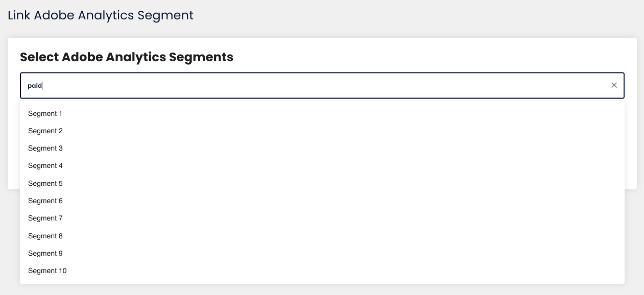Viewport: 644px width, 295px height.
Task: Click the X icon to reset search
Action: pos(614,85)
